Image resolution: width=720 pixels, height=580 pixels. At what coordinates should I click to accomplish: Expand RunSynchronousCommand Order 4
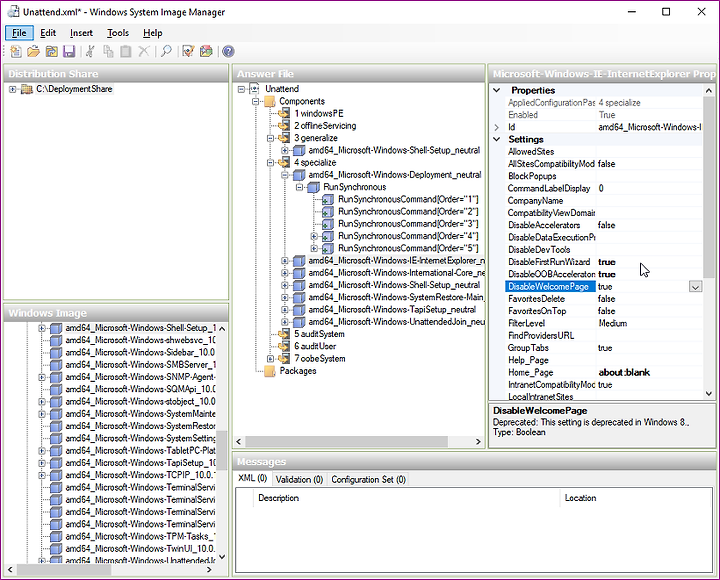(314, 236)
